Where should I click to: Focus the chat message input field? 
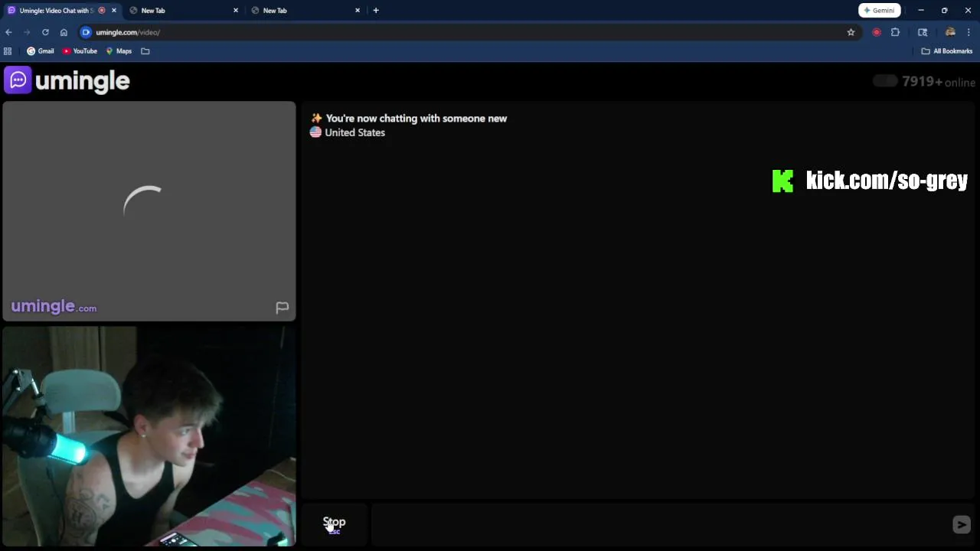658,524
